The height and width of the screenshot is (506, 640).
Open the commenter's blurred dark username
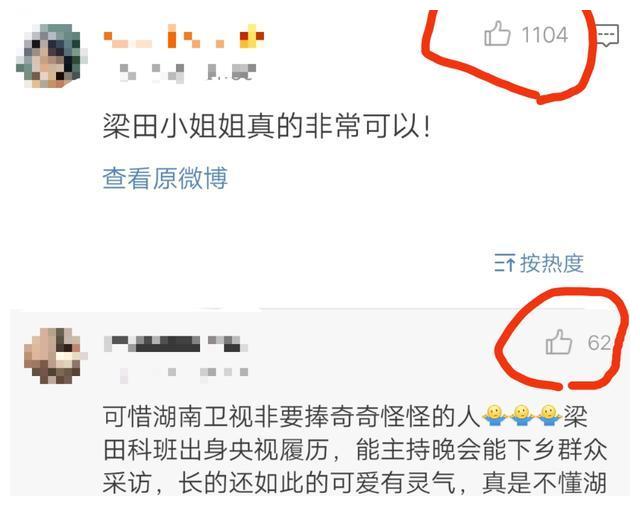click(x=176, y=344)
